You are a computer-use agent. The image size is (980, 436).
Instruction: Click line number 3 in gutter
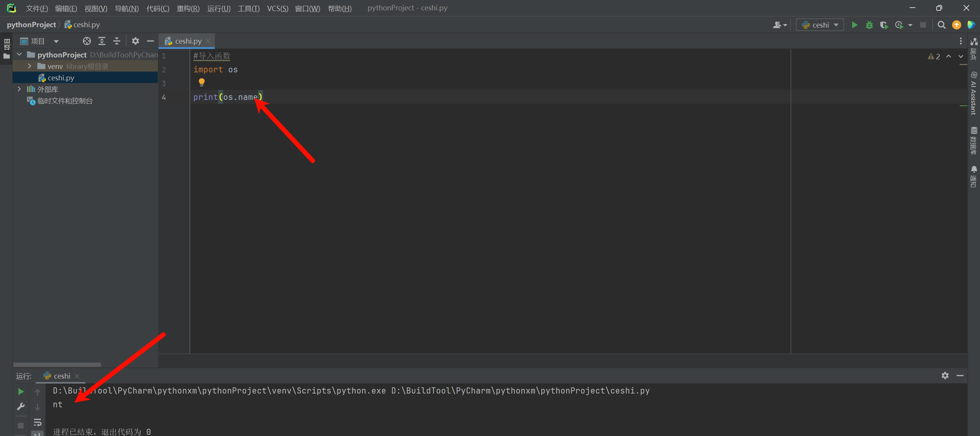tap(164, 83)
